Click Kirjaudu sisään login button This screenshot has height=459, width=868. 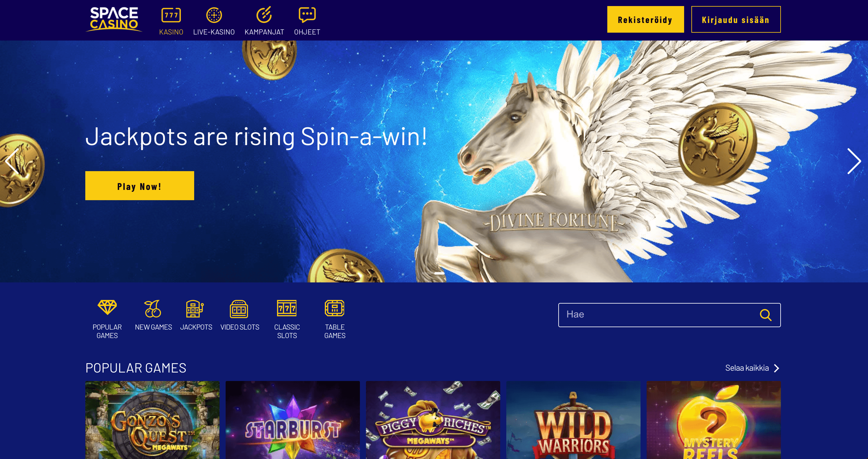click(736, 20)
